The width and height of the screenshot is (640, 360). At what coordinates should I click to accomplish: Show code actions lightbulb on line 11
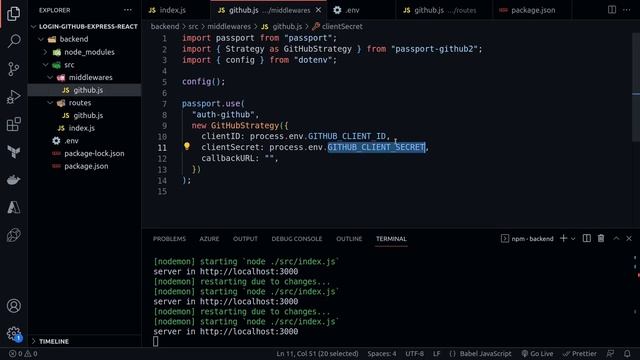coord(187,146)
